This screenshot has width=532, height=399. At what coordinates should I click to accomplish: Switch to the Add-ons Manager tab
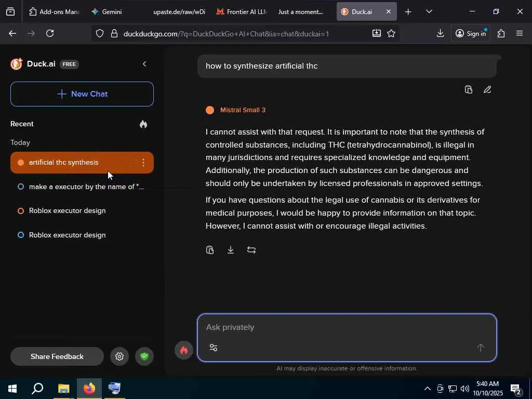click(54, 11)
